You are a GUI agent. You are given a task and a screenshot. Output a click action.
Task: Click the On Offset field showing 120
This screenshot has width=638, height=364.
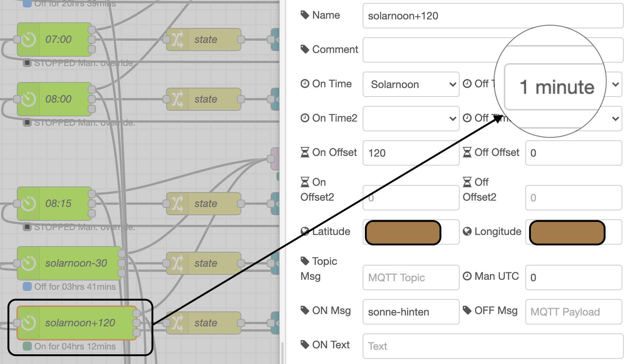pyautogui.click(x=410, y=153)
